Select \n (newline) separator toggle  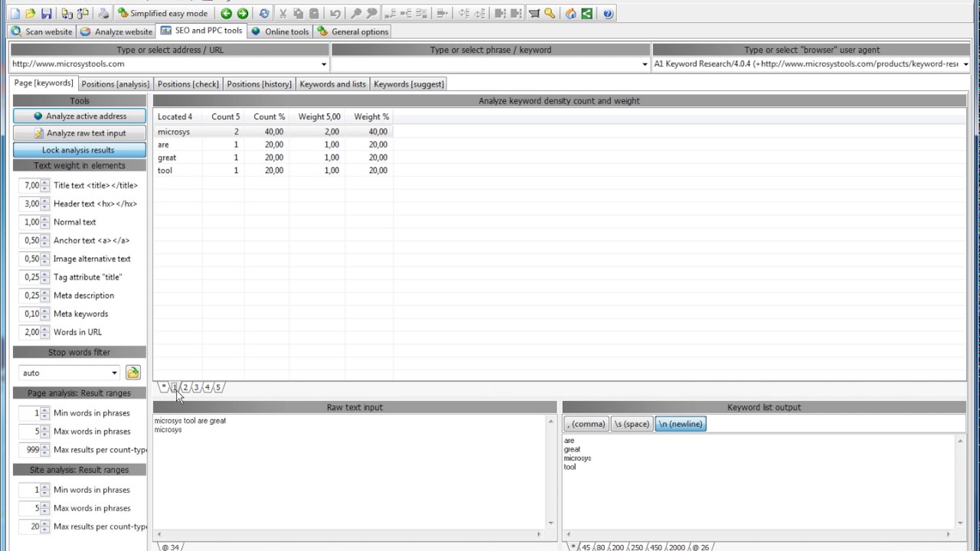pos(681,424)
